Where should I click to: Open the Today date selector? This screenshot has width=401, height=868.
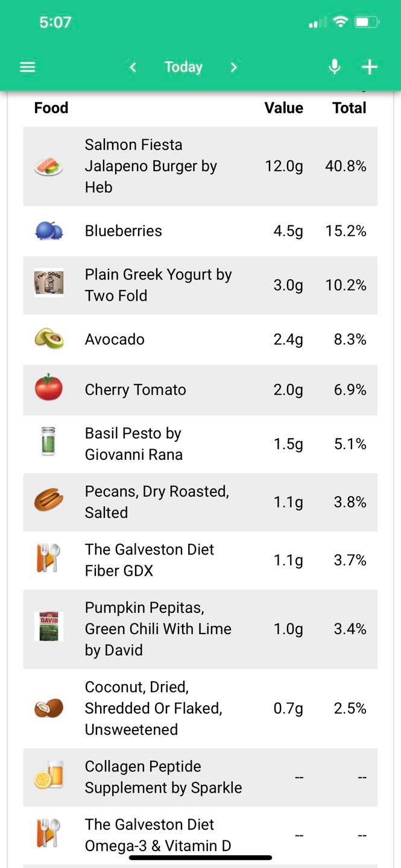pos(183,67)
